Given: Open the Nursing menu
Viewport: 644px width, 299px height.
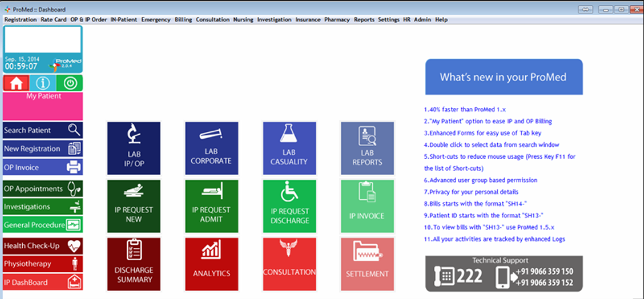Looking at the screenshot, I should (x=243, y=19).
